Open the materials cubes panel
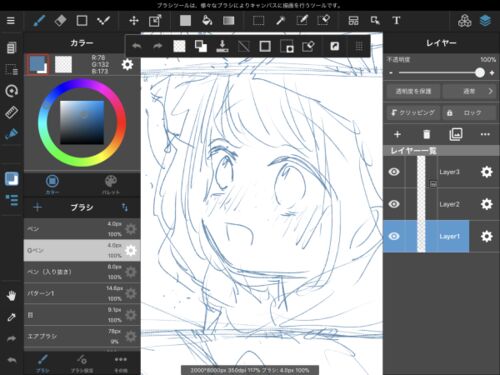The width and height of the screenshot is (500, 375). pos(464,21)
